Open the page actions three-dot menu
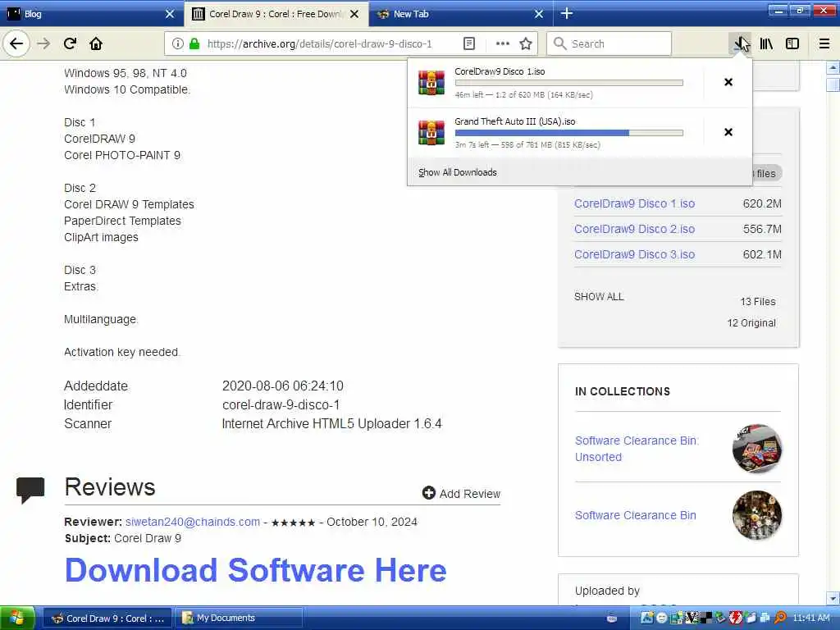This screenshot has width=840, height=630. tap(503, 43)
